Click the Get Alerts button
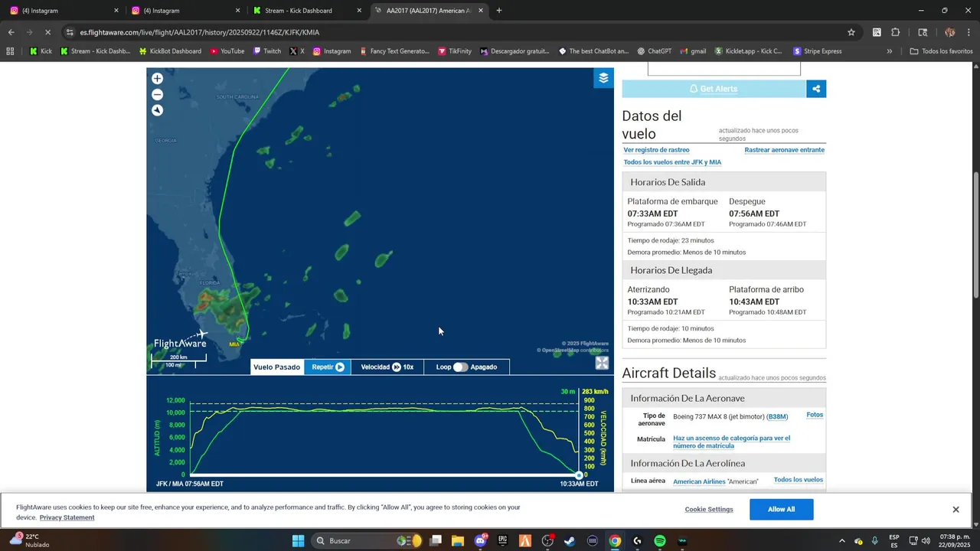980x551 pixels. tap(714, 89)
